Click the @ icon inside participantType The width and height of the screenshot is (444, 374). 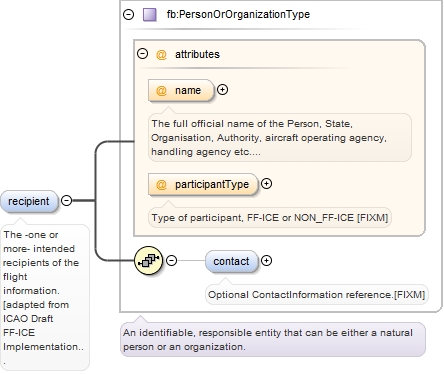tap(161, 184)
